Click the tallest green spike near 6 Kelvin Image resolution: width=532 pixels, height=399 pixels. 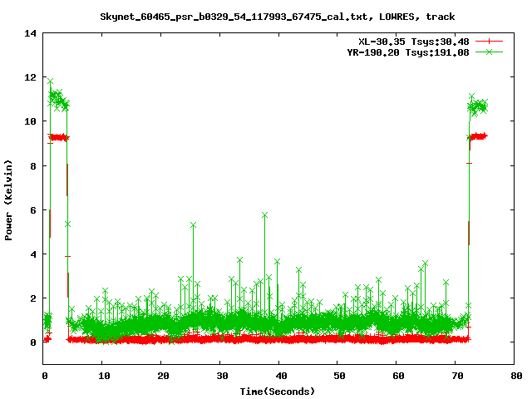pos(264,215)
